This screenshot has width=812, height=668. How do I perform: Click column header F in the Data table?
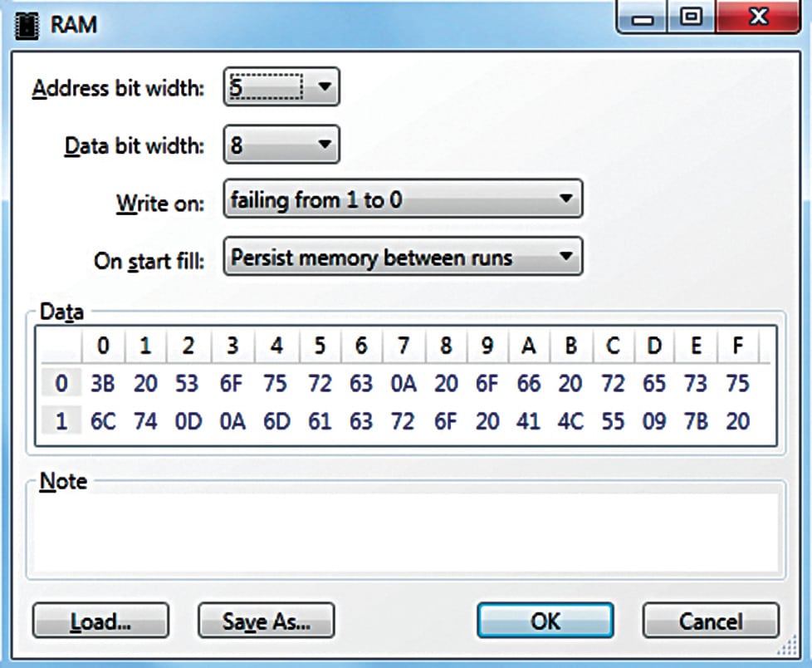[737, 346]
